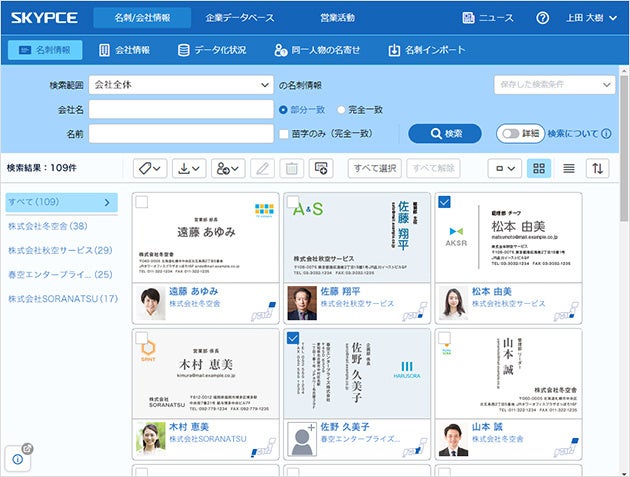630x477 pixels.
Task: Open the 名刺インポート sub tab
Action: 427,50
